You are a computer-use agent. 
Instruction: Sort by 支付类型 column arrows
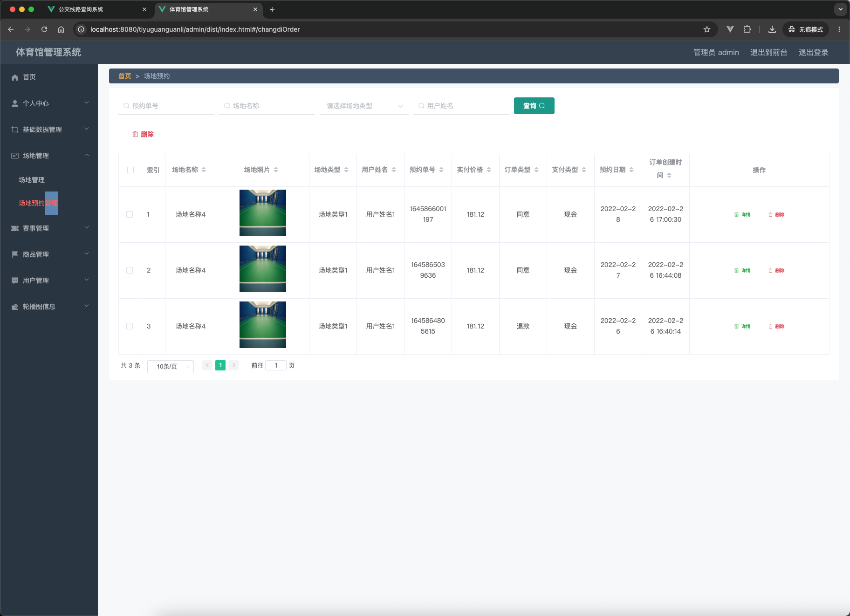tap(584, 170)
